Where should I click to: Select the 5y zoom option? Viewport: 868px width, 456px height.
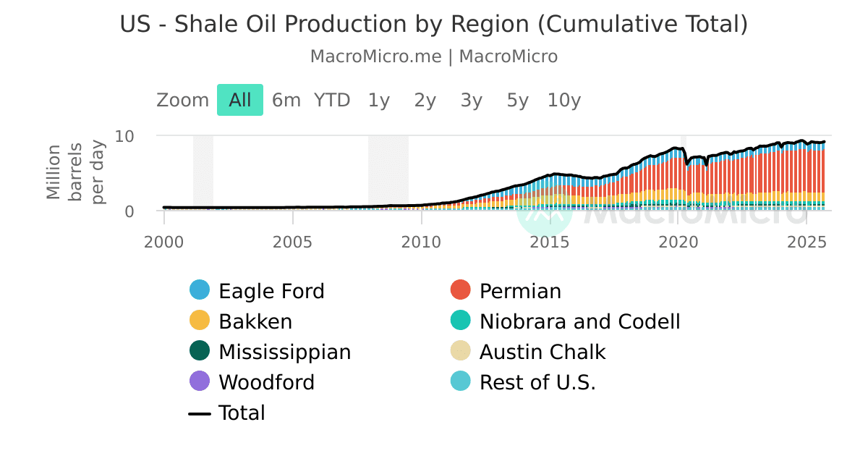516,100
